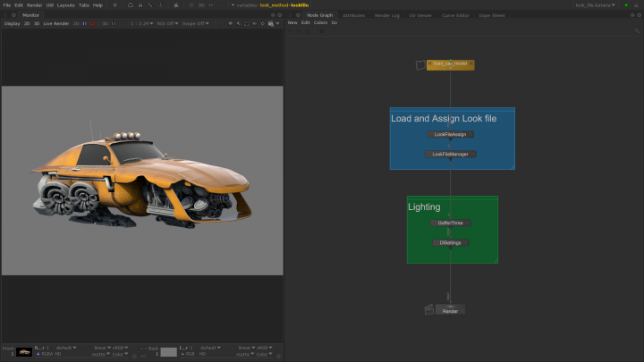This screenshot has width=644, height=362.
Task: Click the load_car_model node
Action: tap(452, 64)
